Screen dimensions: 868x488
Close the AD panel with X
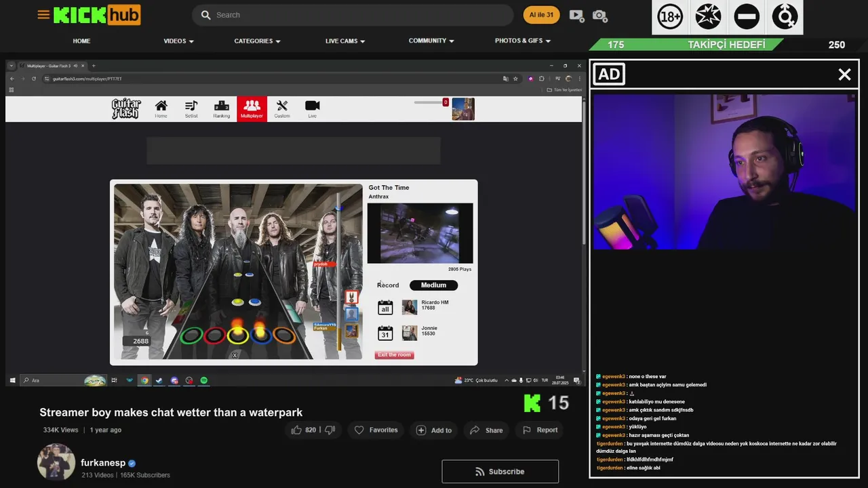coord(844,75)
